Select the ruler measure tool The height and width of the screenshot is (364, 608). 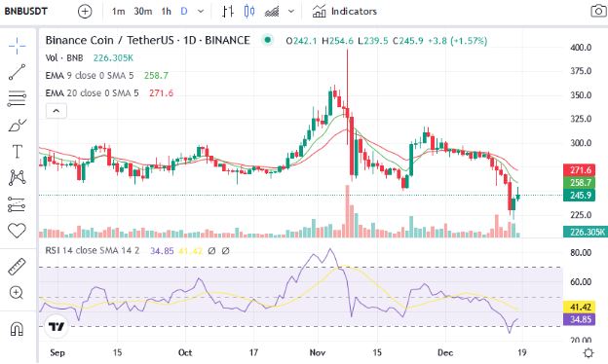[17, 267]
